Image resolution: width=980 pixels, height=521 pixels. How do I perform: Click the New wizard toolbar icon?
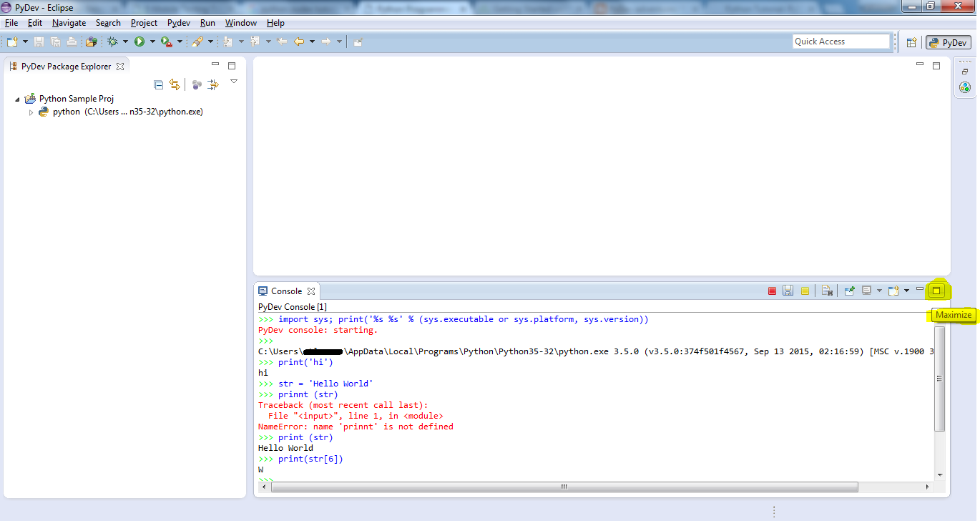[x=12, y=42]
